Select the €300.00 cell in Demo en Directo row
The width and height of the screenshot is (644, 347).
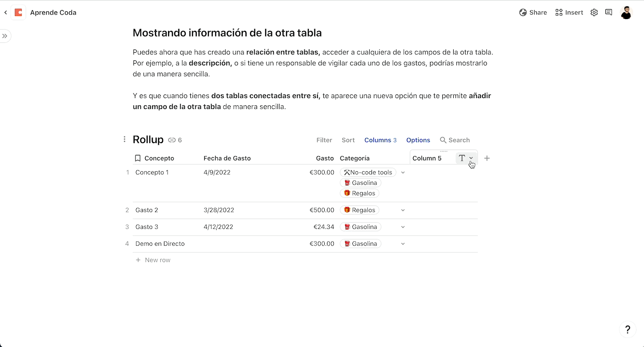[322, 243]
